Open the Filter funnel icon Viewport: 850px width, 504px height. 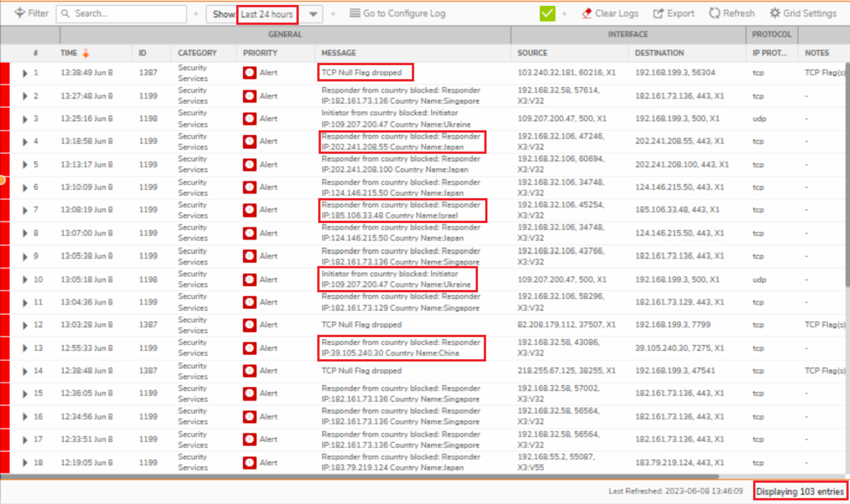click(20, 13)
